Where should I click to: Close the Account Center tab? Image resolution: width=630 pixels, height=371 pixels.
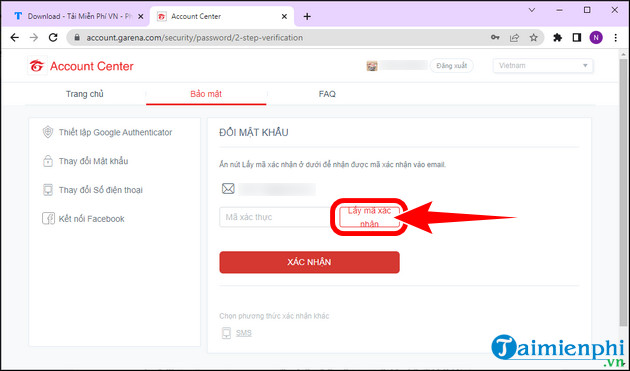coord(284,16)
